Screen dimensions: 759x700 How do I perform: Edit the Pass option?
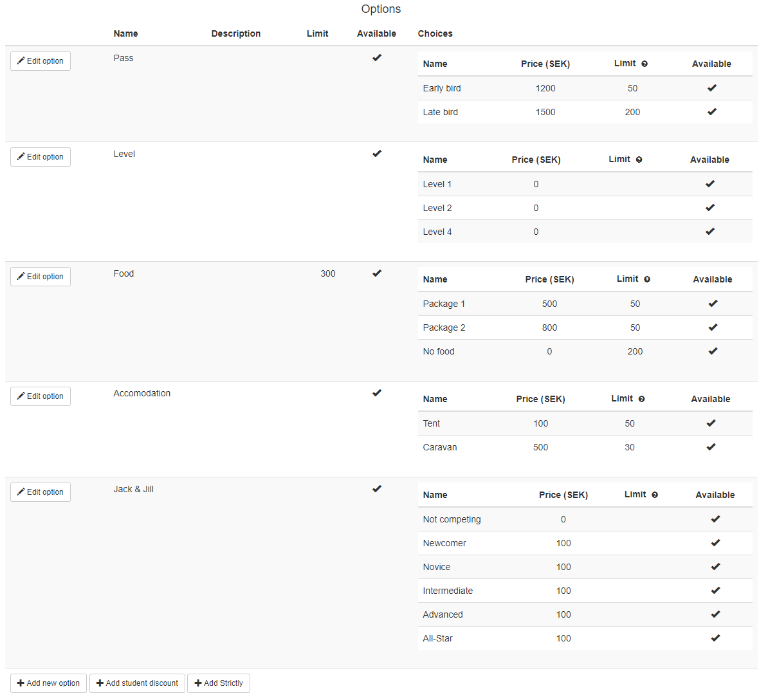tap(41, 61)
